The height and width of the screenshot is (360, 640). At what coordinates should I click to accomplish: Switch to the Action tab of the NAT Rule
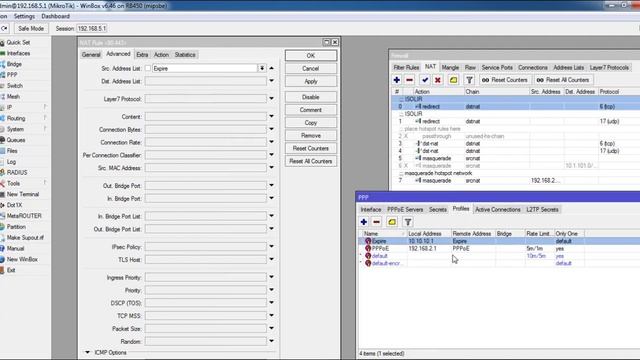click(x=161, y=55)
